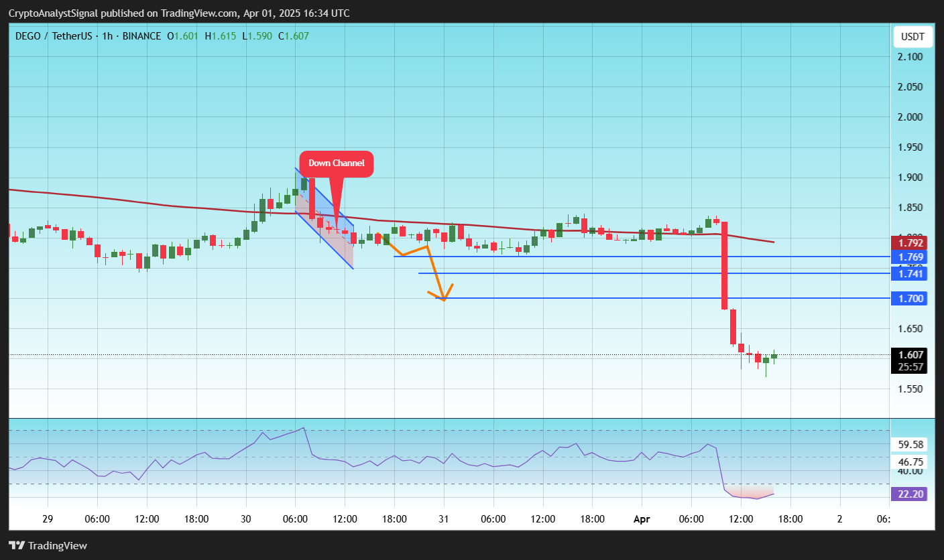Click the 1.900 price axis label
Image resolution: width=944 pixels, height=560 pixels.
910,178
